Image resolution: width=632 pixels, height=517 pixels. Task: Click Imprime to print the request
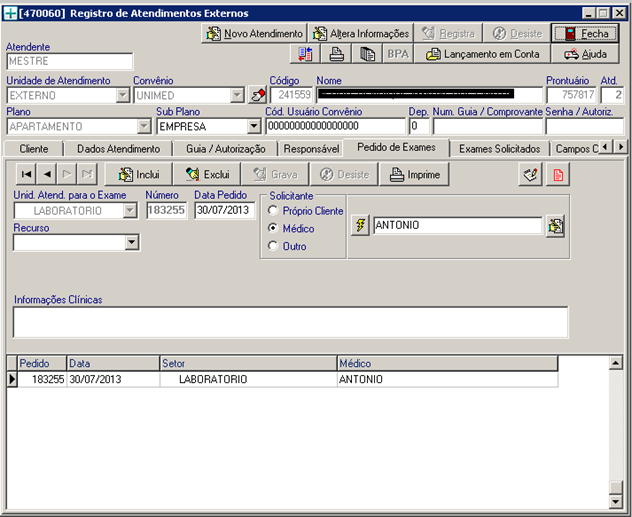click(414, 174)
